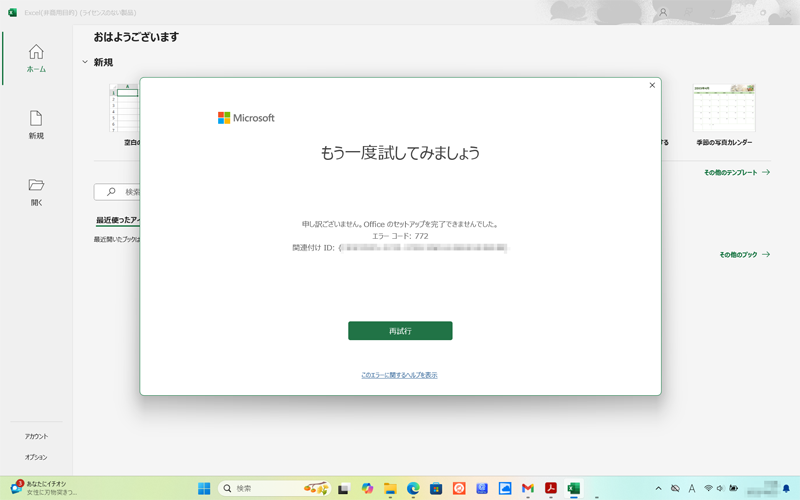Open オプション in the left sidebar

36,457
